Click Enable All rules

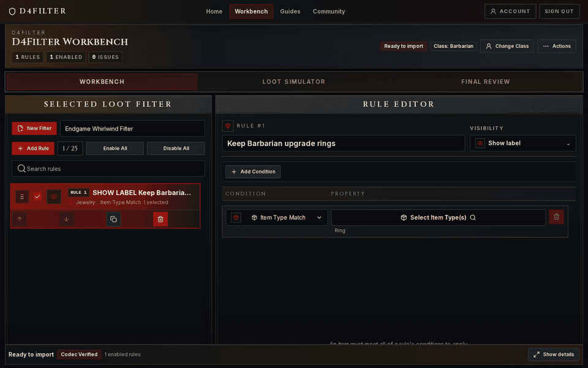(x=115, y=148)
